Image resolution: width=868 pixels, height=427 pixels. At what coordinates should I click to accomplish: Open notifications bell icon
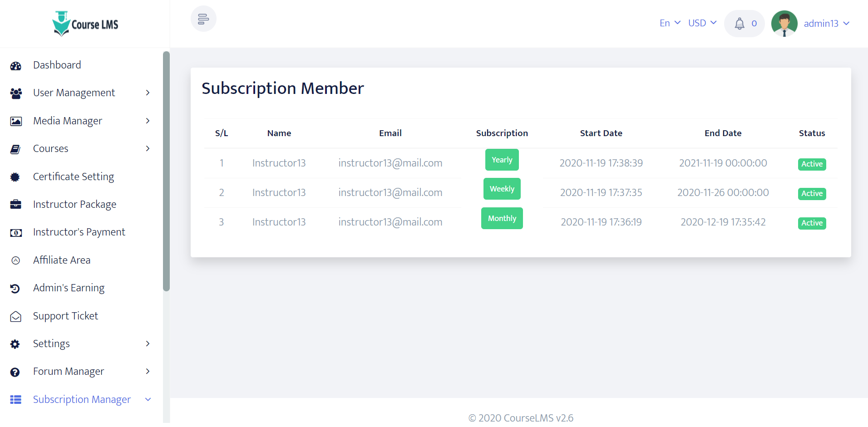click(740, 24)
